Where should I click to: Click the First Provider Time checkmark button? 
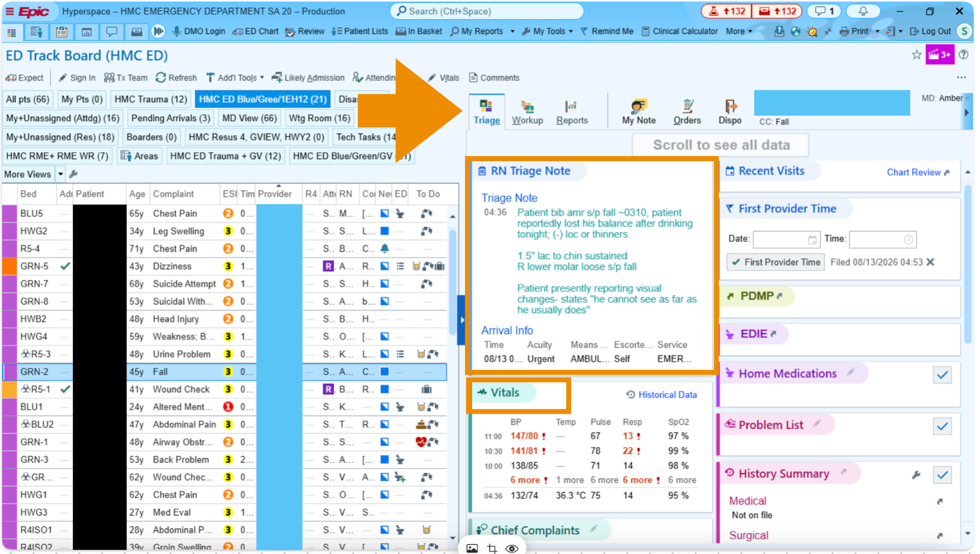click(776, 262)
